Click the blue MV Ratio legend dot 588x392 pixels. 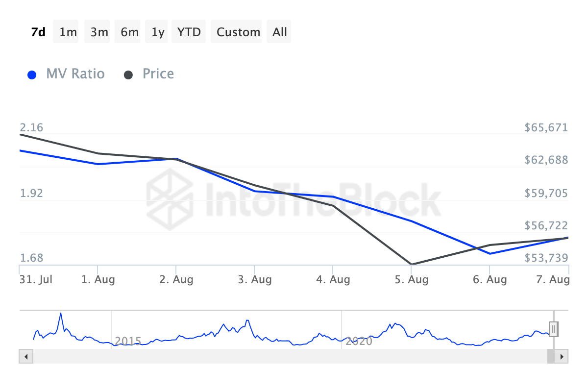pos(32,75)
